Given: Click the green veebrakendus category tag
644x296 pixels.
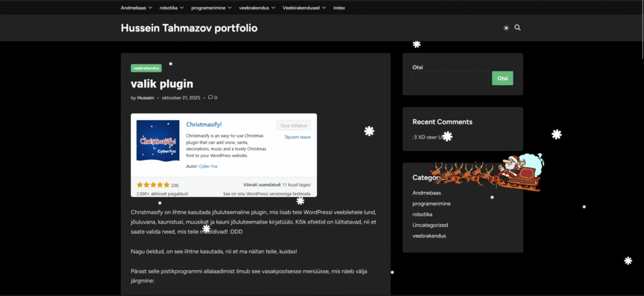Looking at the screenshot, I should [x=146, y=68].
